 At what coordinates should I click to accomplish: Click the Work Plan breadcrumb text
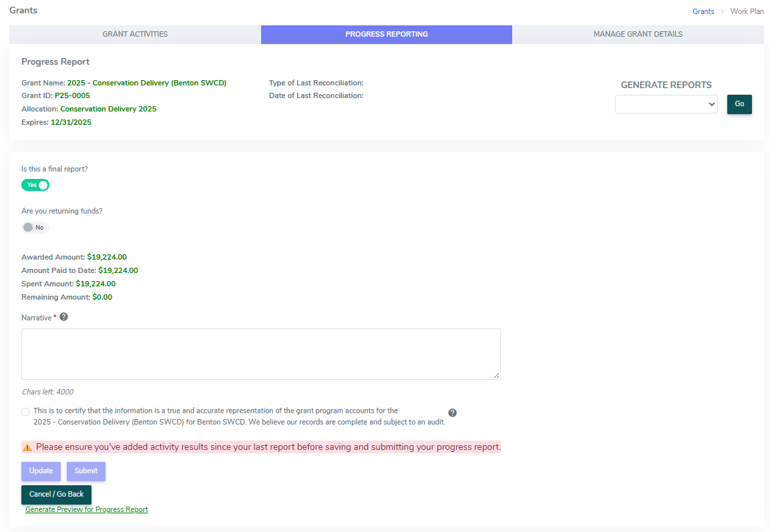click(x=747, y=11)
